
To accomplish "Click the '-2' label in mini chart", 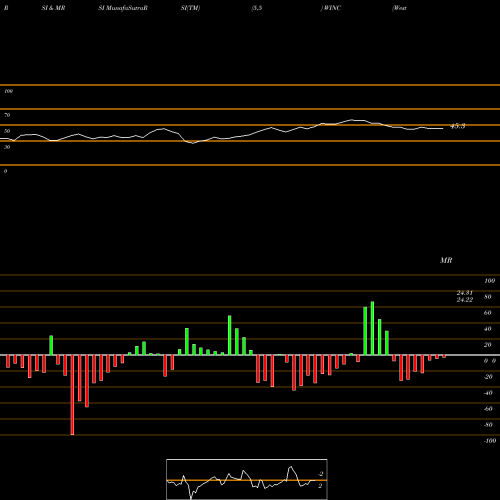I will [x=321, y=474].
